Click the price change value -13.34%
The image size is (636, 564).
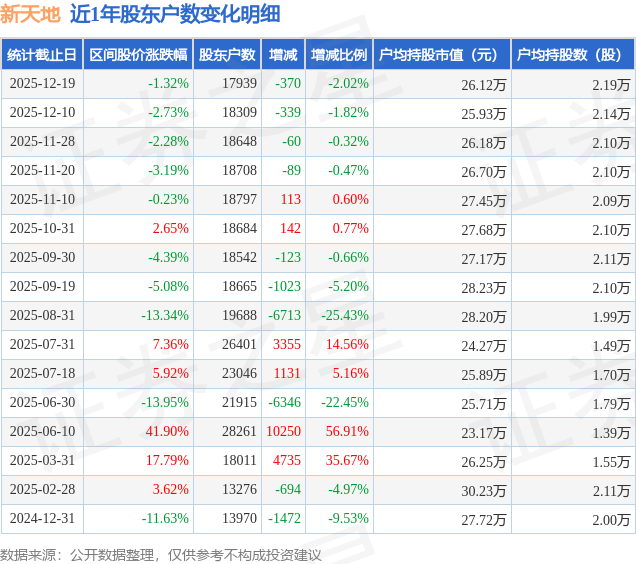click(x=165, y=316)
